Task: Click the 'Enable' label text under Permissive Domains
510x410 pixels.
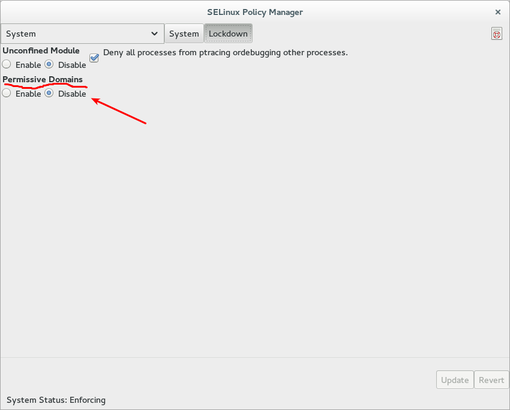Action: tap(28, 94)
